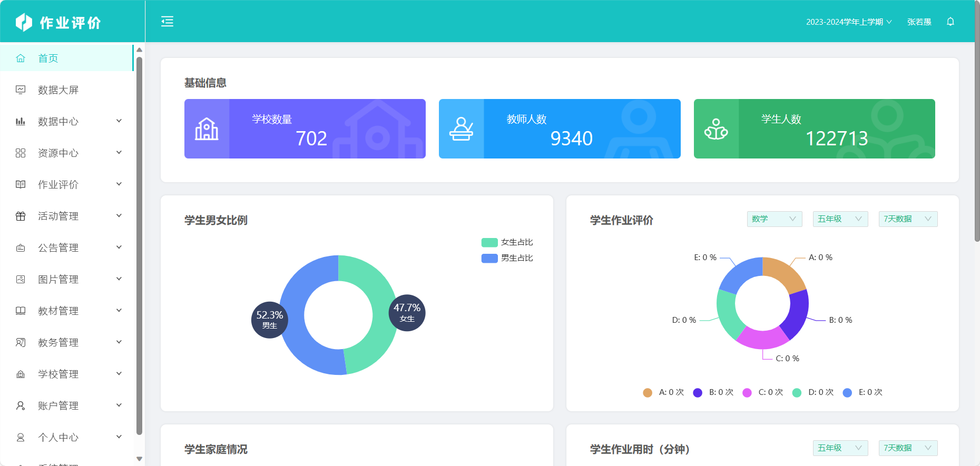Viewport: 980px width, 466px height.
Task: Click the 教务管理 icon
Action: tap(21, 342)
